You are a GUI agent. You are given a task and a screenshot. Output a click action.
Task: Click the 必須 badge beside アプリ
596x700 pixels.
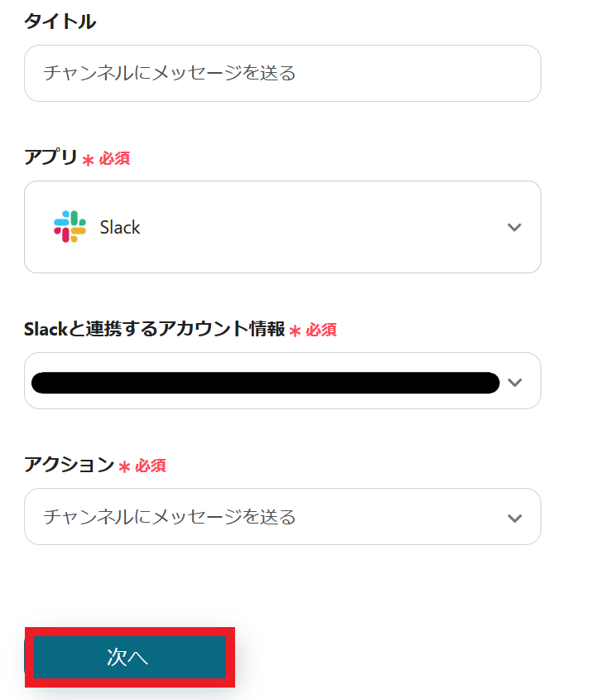coord(114,158)
